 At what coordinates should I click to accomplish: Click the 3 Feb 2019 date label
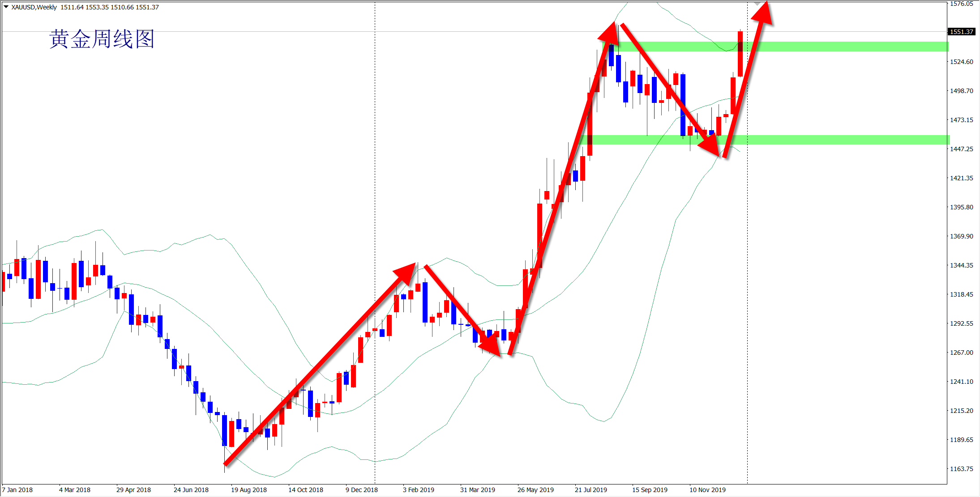click(419, 490)
